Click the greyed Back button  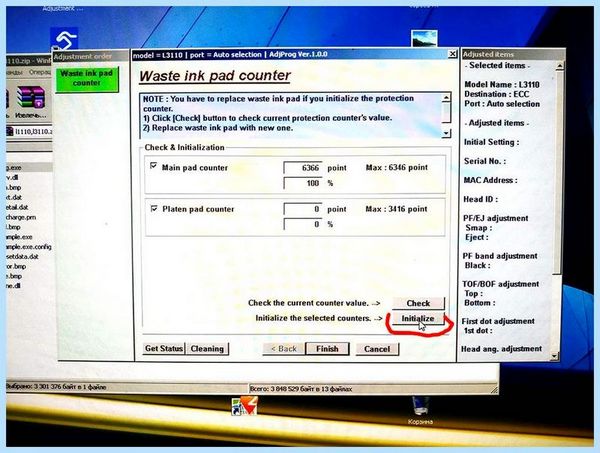pyautogui.click(x=284, y=349)
